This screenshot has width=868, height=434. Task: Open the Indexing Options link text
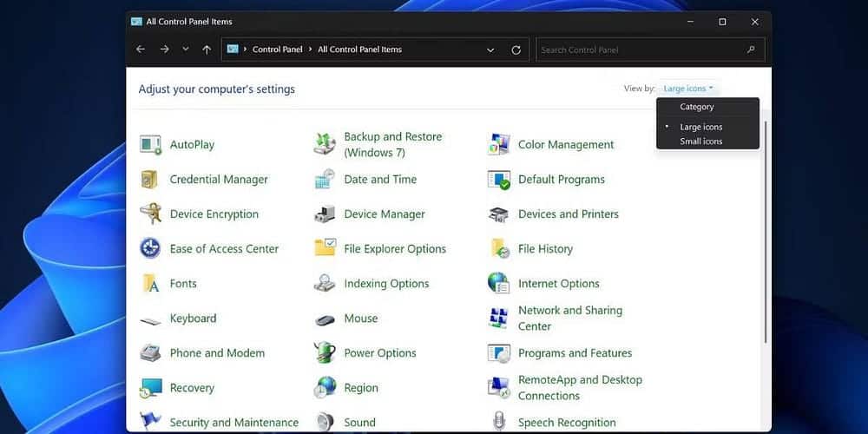(386, 284)
